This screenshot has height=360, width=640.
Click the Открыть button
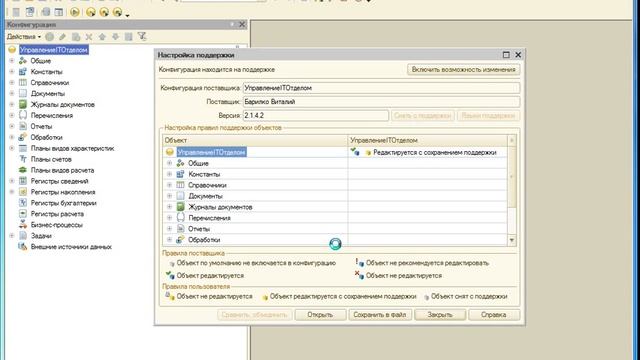(x=320, y=315)
